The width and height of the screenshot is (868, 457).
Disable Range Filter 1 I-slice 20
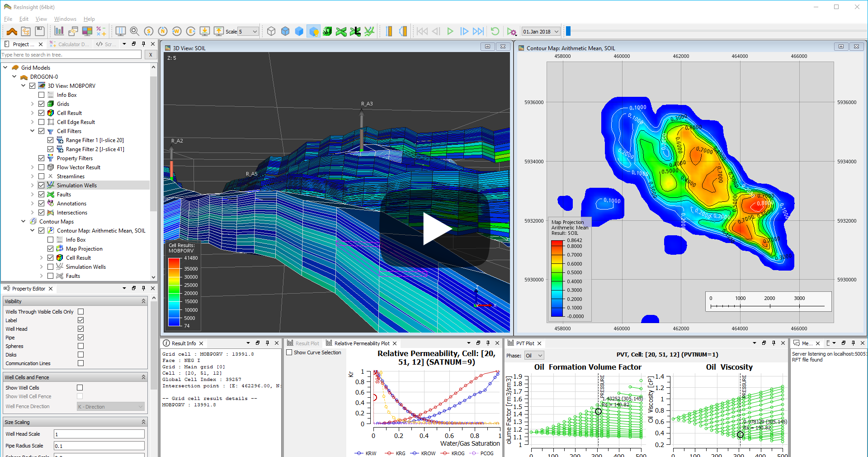point(50,140)
